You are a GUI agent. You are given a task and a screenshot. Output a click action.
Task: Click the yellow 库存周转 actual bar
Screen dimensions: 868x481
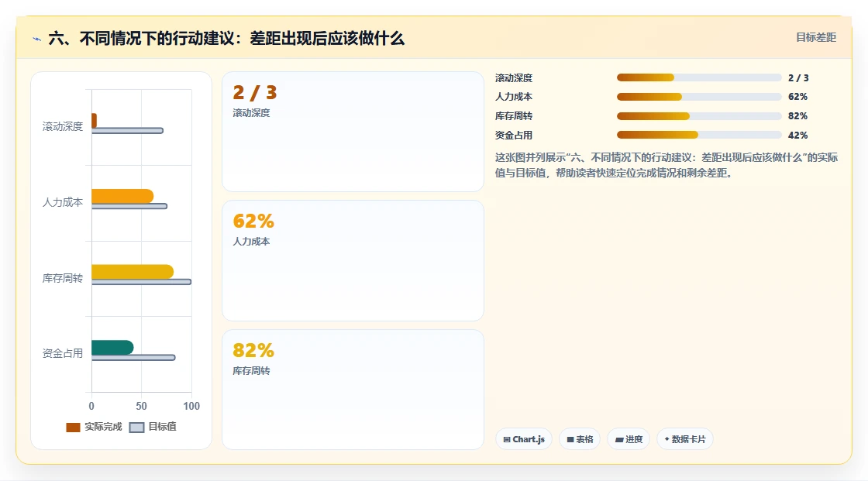(x=133, y=272)
